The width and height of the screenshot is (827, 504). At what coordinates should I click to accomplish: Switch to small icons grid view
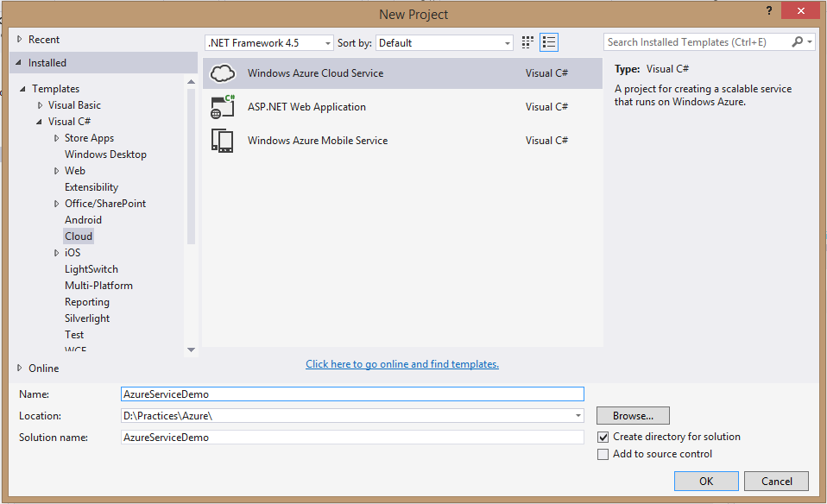(x=527, y=42)
